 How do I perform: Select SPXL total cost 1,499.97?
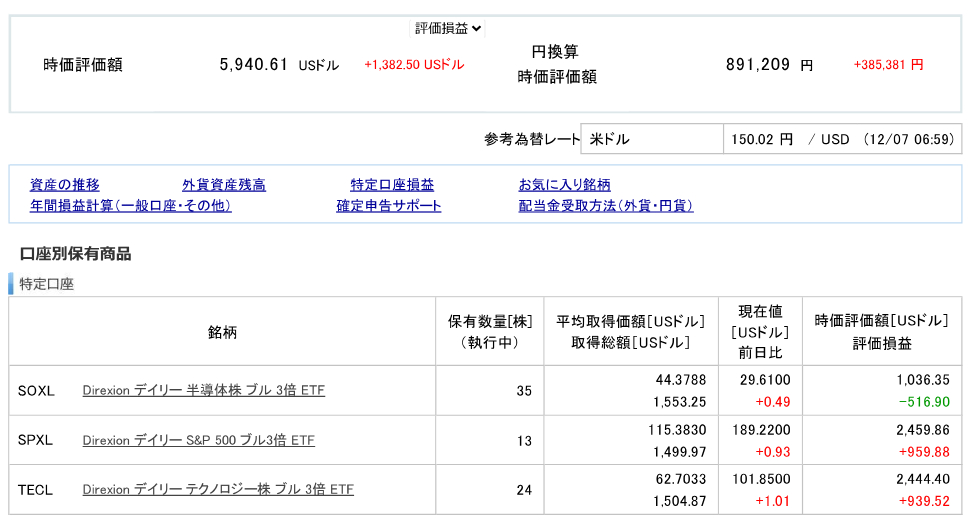tap(680, 452)
